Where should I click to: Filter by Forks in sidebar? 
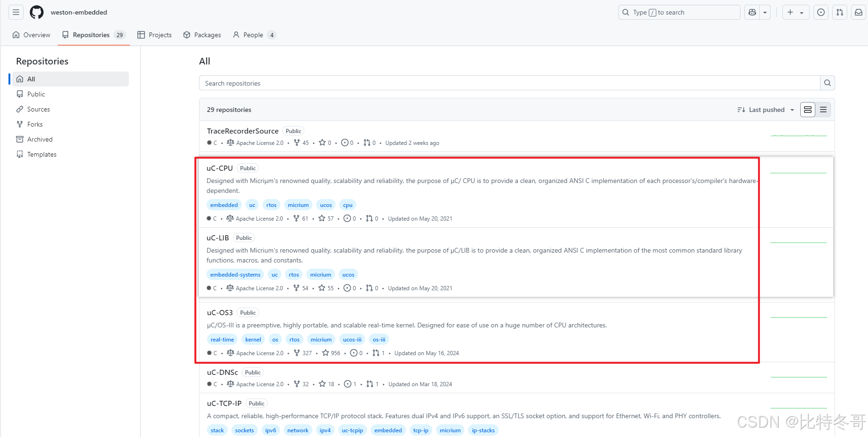point(71,124)
